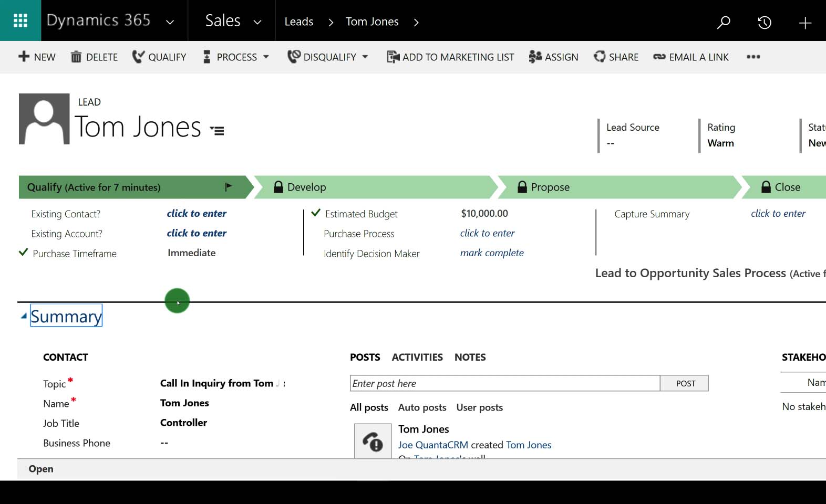This screenshot has width=826, height=504.
Task: Click Tom Jones breadcrumb
Action: click(372, 22)
